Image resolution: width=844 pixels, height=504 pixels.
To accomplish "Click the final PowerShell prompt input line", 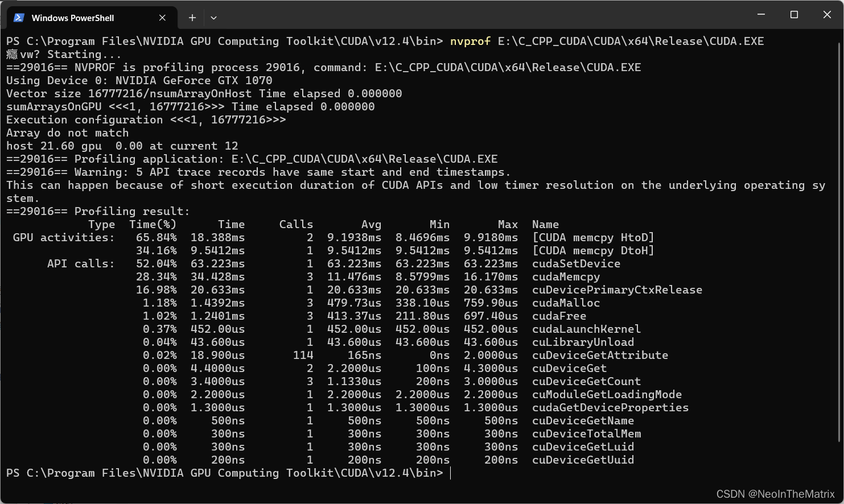I will click(x=228, y=473).
